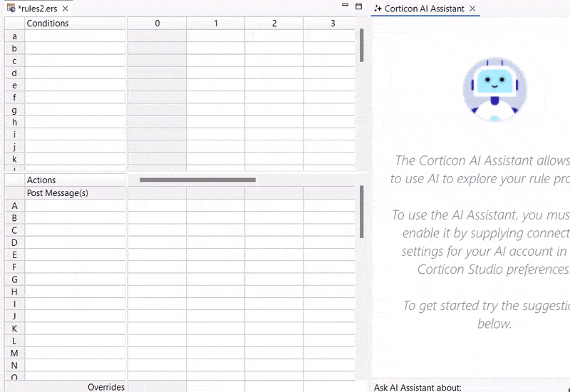Select action row header K
This screenshot has width=570, height=392.
pyautogui.click(x=14, y=329)
